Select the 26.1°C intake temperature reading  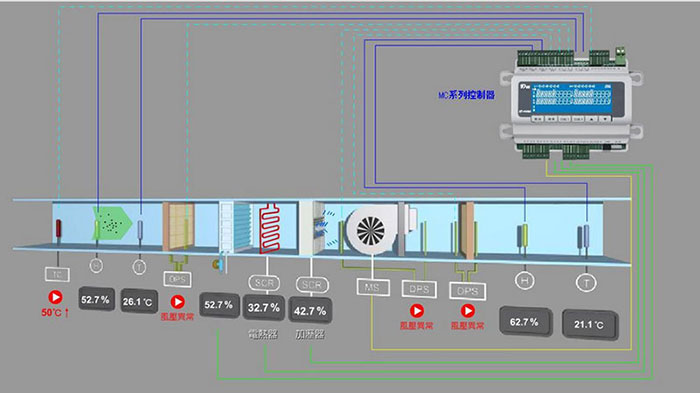138,301
